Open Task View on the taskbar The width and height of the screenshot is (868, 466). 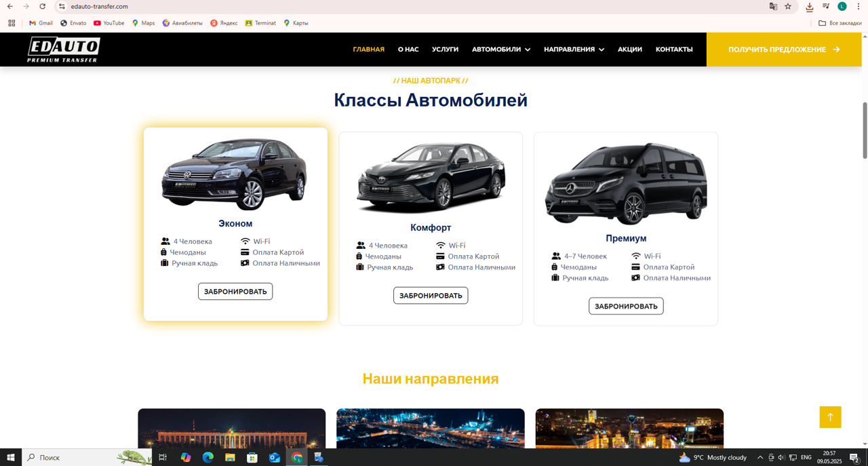[x=163, y=458]
